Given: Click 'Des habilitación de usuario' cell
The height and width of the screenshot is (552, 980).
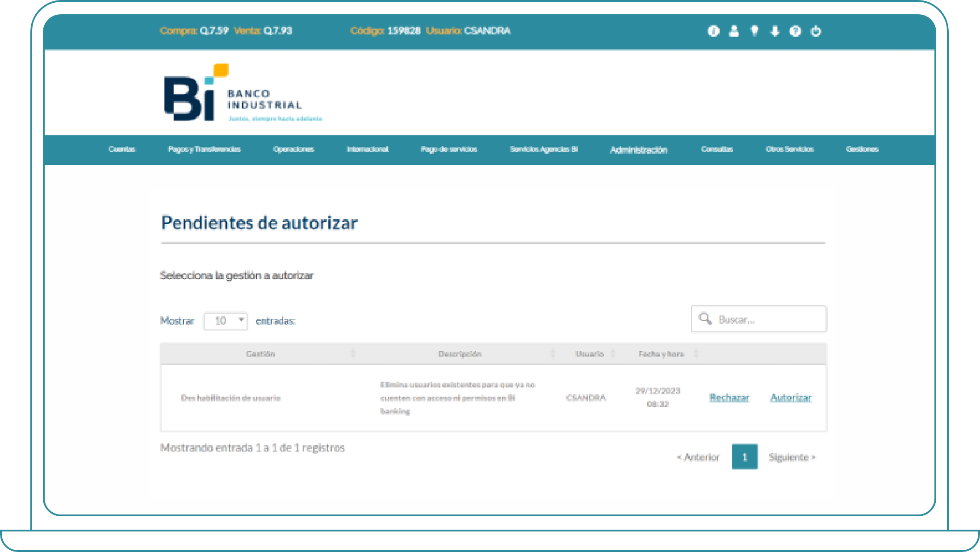Looking at the screenshot, I should 230,398.
